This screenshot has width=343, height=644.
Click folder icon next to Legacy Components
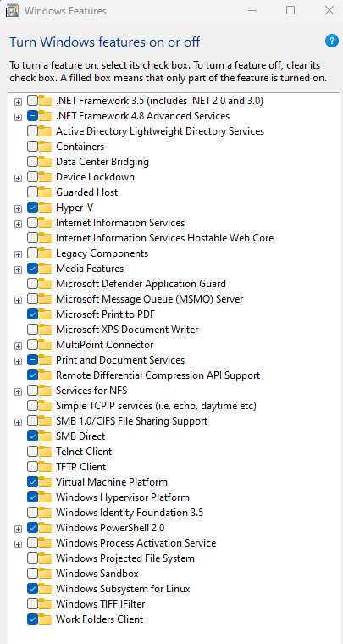pyautogui.click(x=45, y=253)
